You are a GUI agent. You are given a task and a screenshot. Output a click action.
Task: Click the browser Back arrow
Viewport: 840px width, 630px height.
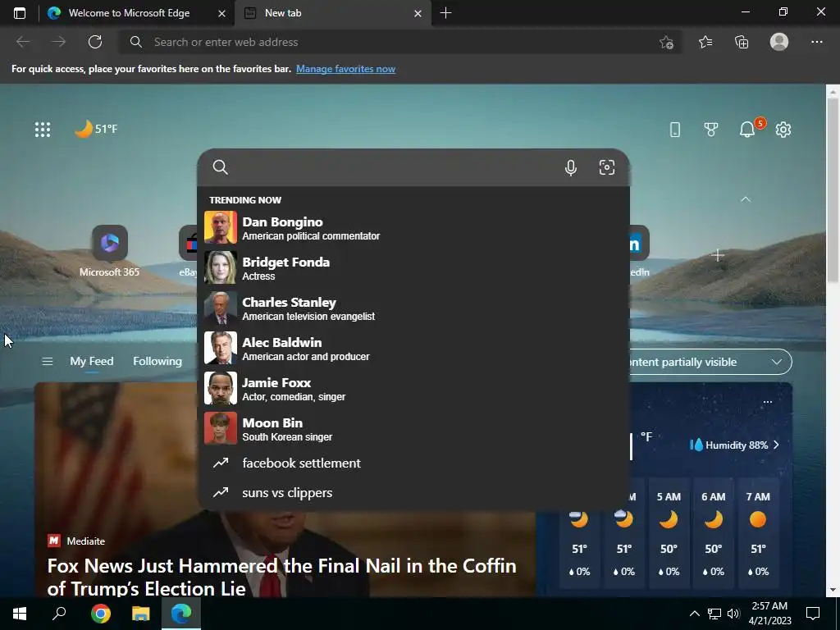click(22, 42)
